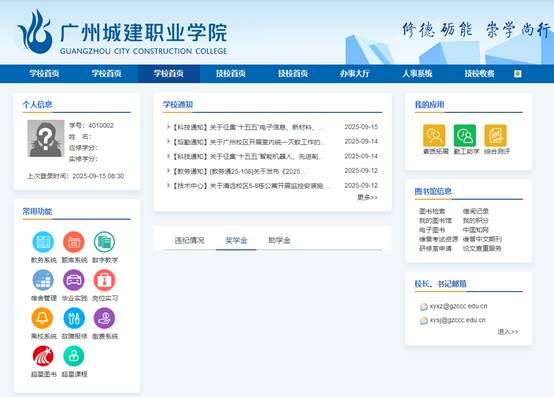The height and width of the screenshot is (397, 554).
Task: Open the 题库系统 icon
Action: [73, 242]
